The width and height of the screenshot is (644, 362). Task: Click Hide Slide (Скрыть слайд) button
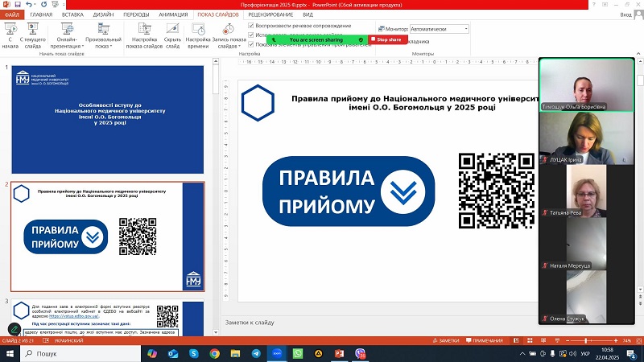172,35
